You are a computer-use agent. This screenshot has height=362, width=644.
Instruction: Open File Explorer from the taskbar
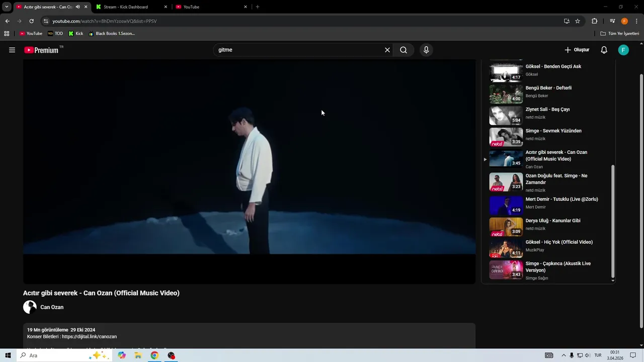[x=138, y=355]
